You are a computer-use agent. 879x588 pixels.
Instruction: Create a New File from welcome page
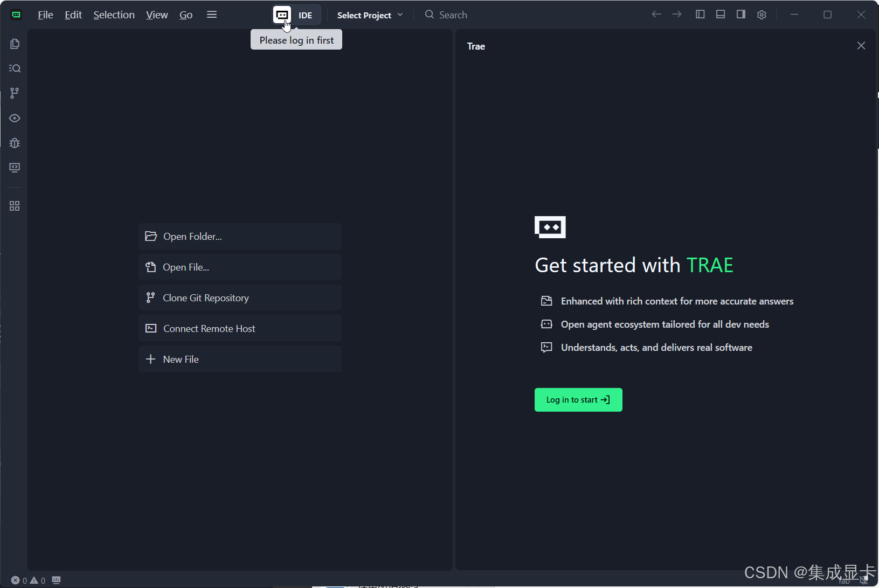click(240, 359)
